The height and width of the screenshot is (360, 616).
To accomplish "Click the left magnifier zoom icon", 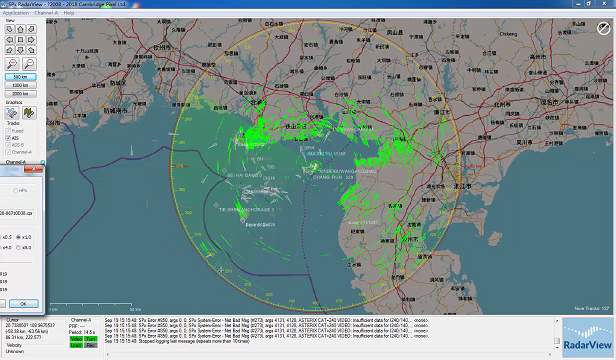I will click(x=13, y=64).
